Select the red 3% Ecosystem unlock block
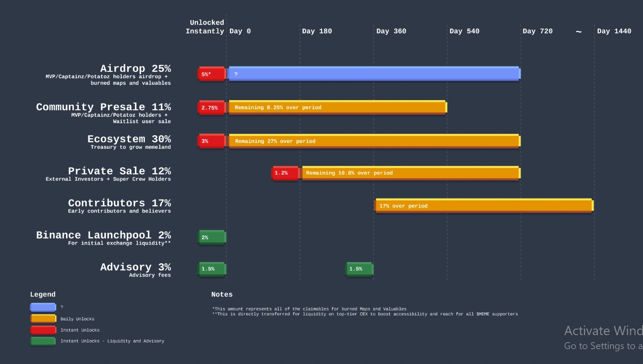Screen dimensions: 643x364 (212, 141)
